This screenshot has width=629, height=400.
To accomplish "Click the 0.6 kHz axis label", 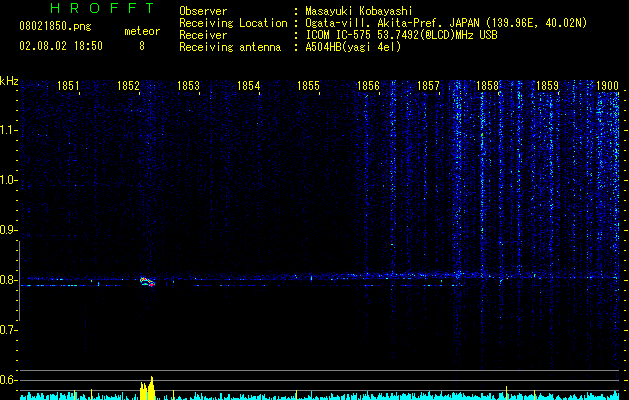I will tap(8, 380).
